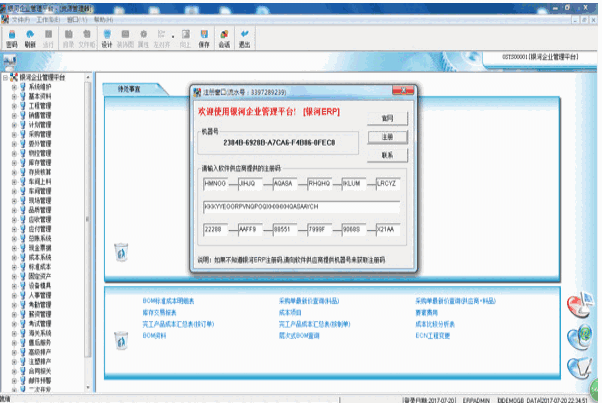Click the tree panel scroll-down arrow
This screenshot has height=403, width=602.
click(x=88, y=387)
